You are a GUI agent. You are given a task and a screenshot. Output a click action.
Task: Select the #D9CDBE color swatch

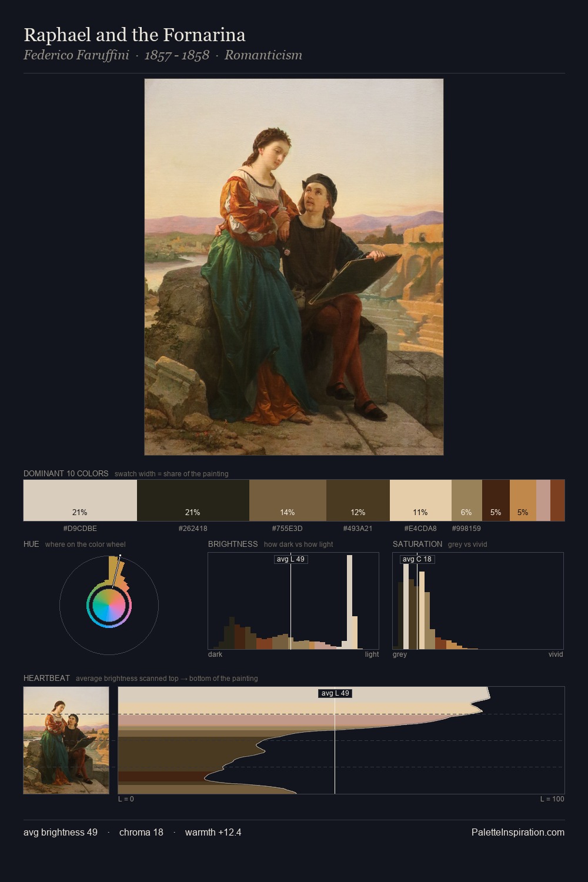(80, 500)
